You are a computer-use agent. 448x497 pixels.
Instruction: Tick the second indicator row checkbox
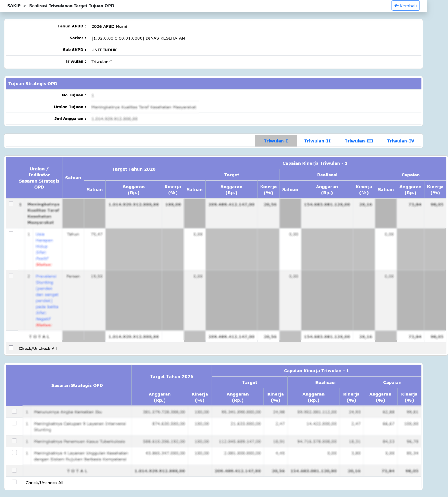pyautogui.click(x=11, y=234)
